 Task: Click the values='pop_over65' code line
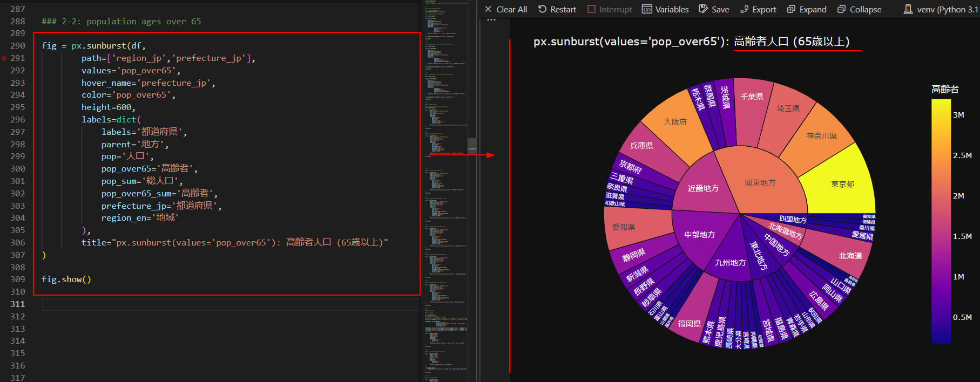tap(131, 71)
